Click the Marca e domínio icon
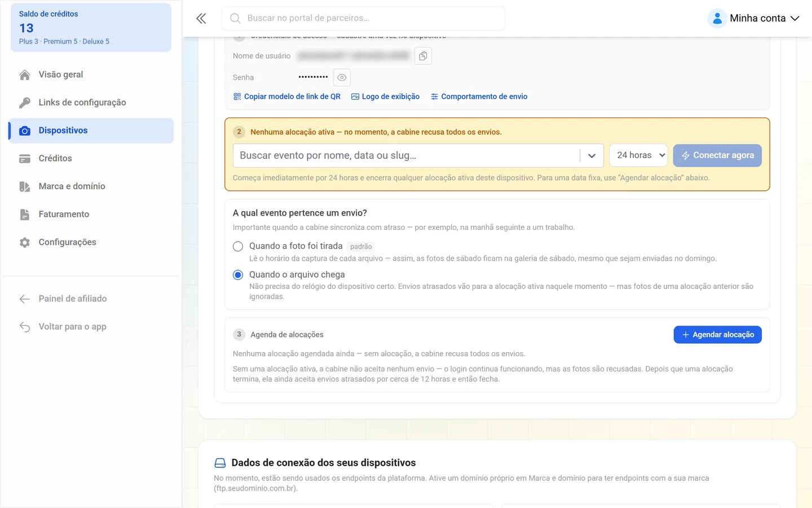812x508 pixels. tap(25, 186)
